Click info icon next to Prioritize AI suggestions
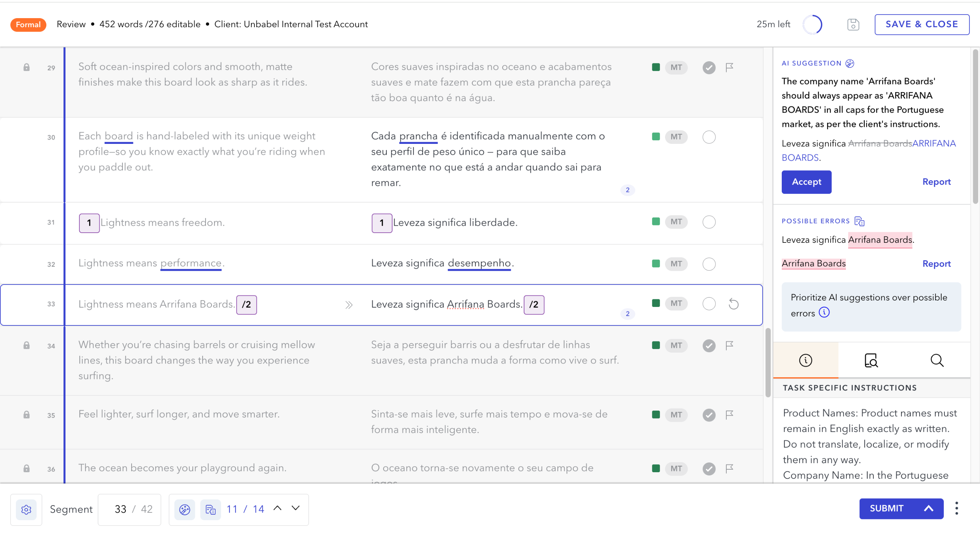 click(824, 312)
